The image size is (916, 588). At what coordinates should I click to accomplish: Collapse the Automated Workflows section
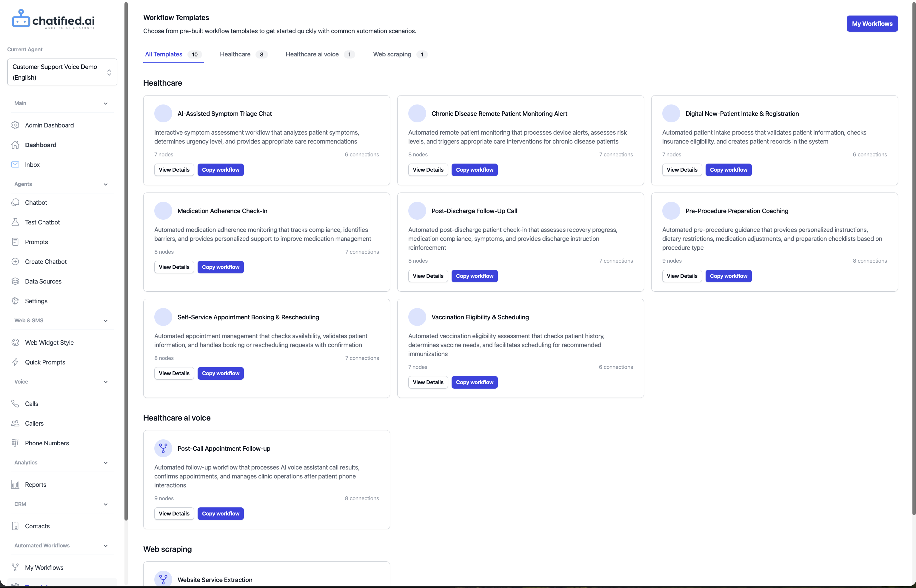tap(105, 546)
